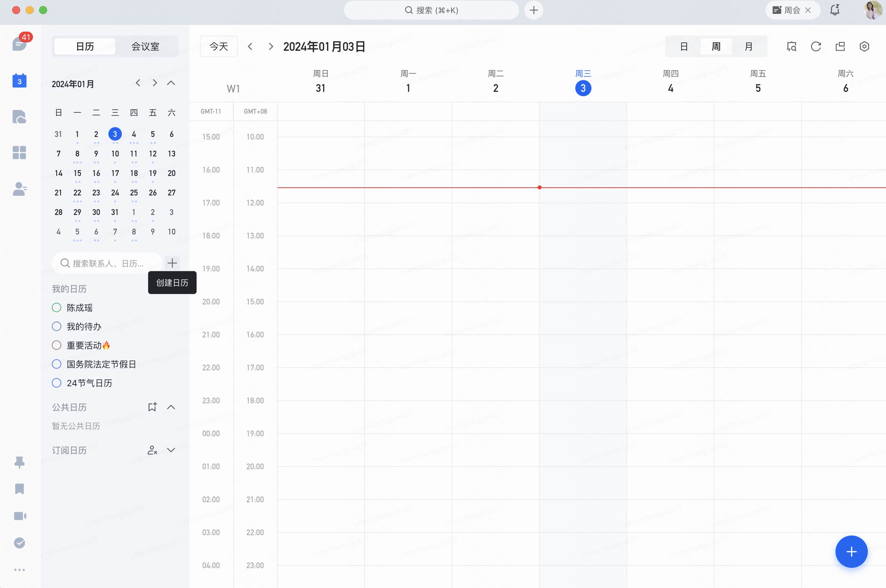
Task: Switch to 月 (month) view
Action: 748,46
